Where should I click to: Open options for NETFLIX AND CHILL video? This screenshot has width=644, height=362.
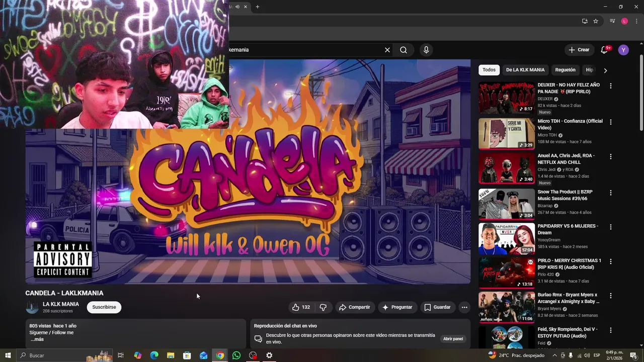coord(611,157)
